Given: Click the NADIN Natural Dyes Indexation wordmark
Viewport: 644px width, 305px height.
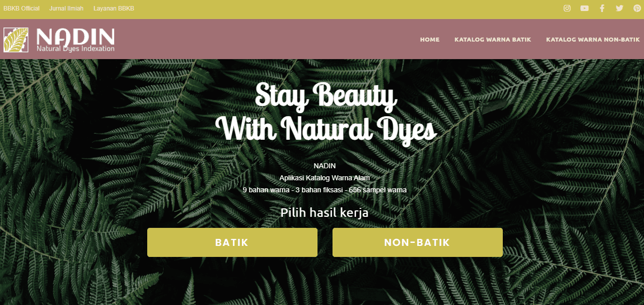Looking at the screenshot, I should click(x=76, y=40).
